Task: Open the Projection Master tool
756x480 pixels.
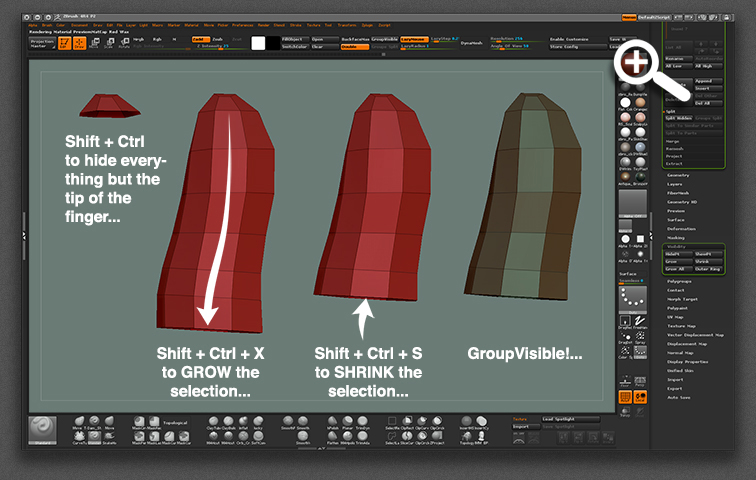Action: click(x=39, y=43)
